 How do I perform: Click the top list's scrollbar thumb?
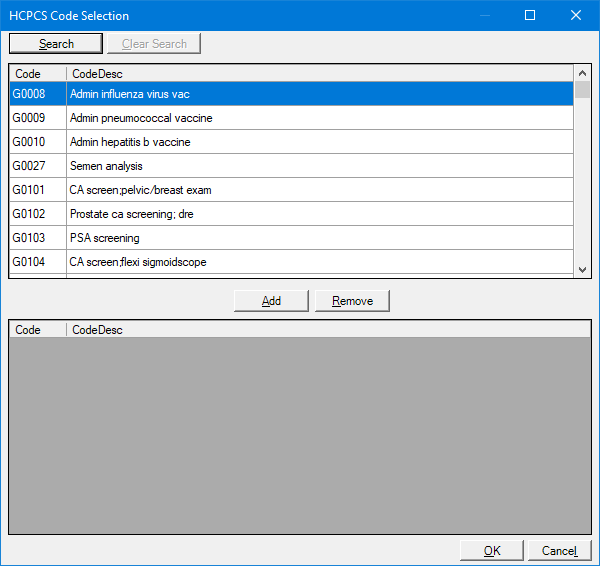coord(582,90)
